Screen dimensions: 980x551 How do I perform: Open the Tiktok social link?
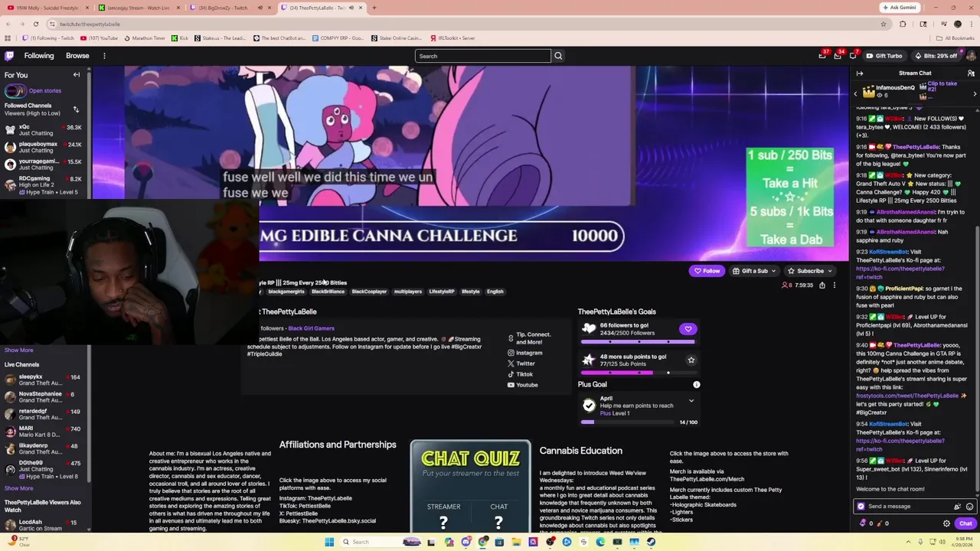coord(521,374)
